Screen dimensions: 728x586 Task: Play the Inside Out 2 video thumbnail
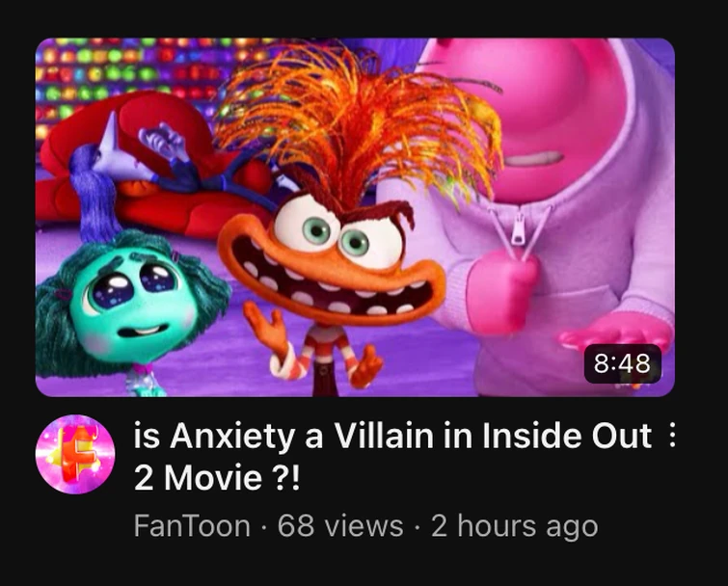click(355, 217)
